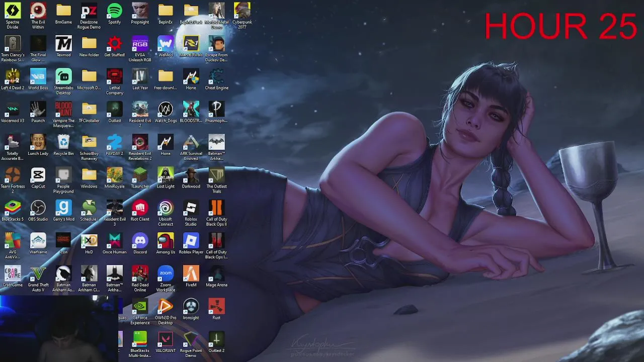644x362 pixels.
Task: Open the Recycle Bin
Action: point(63,142)
